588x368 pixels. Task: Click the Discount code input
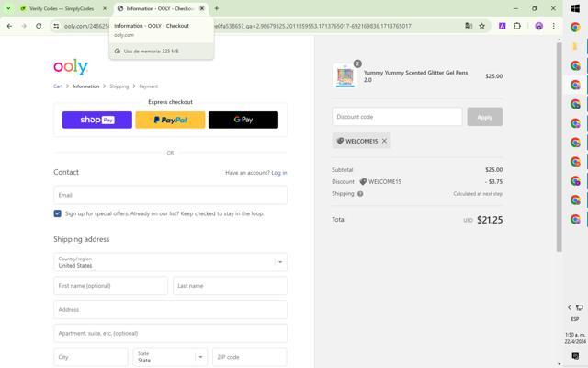(397, 117)
